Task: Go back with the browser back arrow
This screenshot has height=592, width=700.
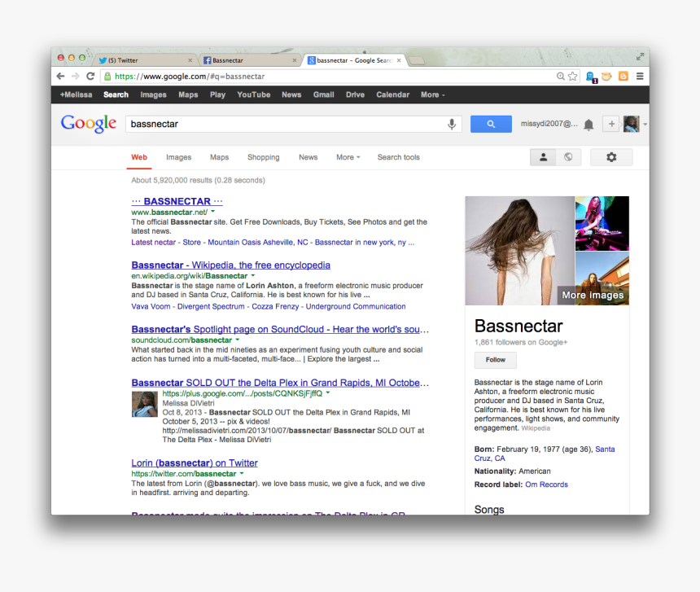Action: [61, 77]
